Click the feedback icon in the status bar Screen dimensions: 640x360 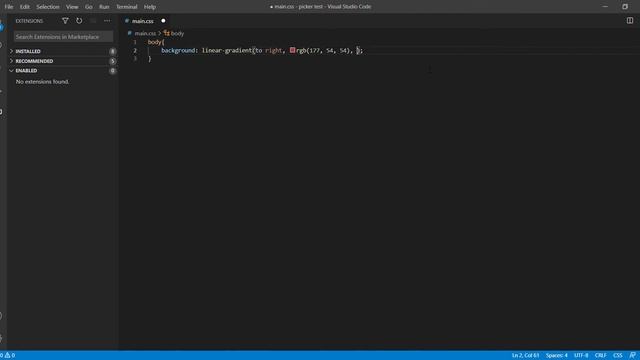point(632,355)
